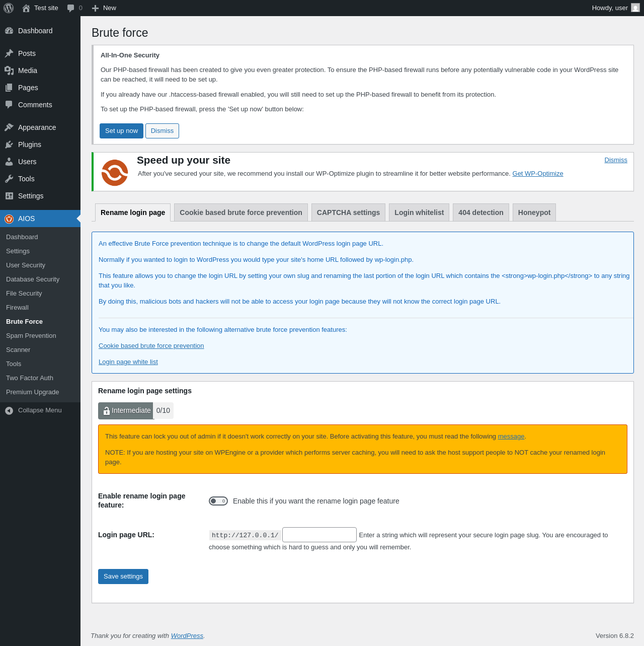Viewport: 644px width, 646px height.
Task: Open the Firewall submenu item
Action: [40, 308]
